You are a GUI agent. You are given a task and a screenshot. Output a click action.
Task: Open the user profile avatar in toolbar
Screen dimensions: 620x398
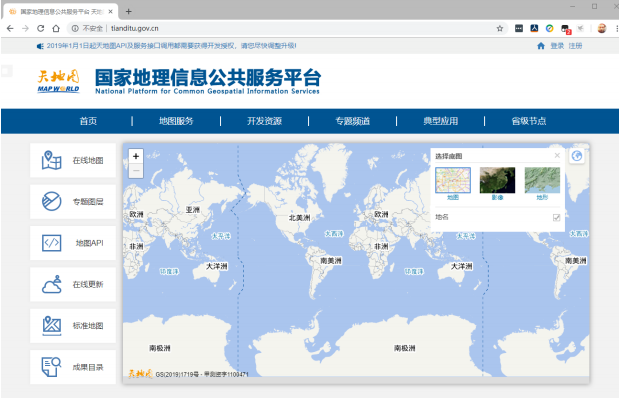(x=602, y=28)
